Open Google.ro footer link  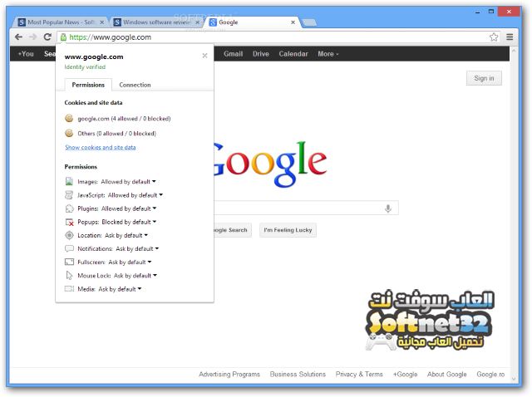click(490, 375)
